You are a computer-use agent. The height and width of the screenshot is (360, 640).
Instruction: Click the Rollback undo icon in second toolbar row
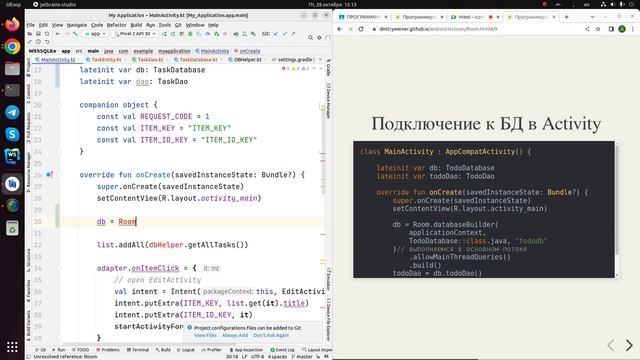(47, 42)
